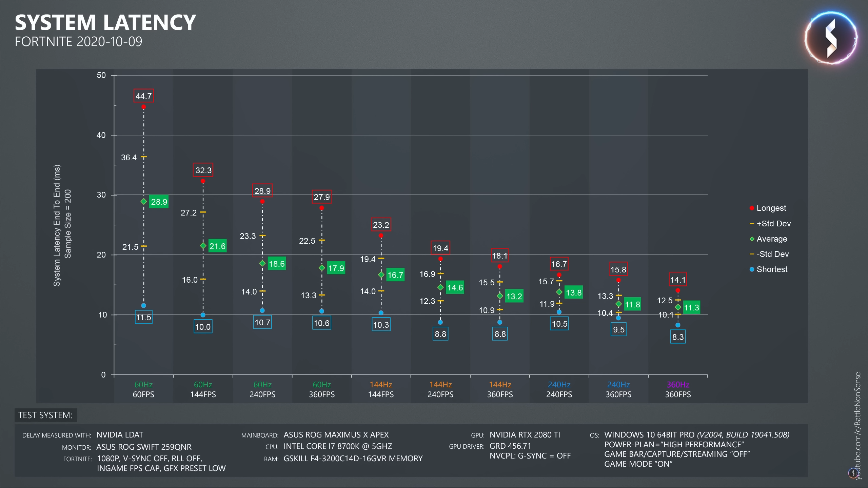Click the 10.6 shortest value label
This screenshot has height=488, width=868.
pos(322,323)
